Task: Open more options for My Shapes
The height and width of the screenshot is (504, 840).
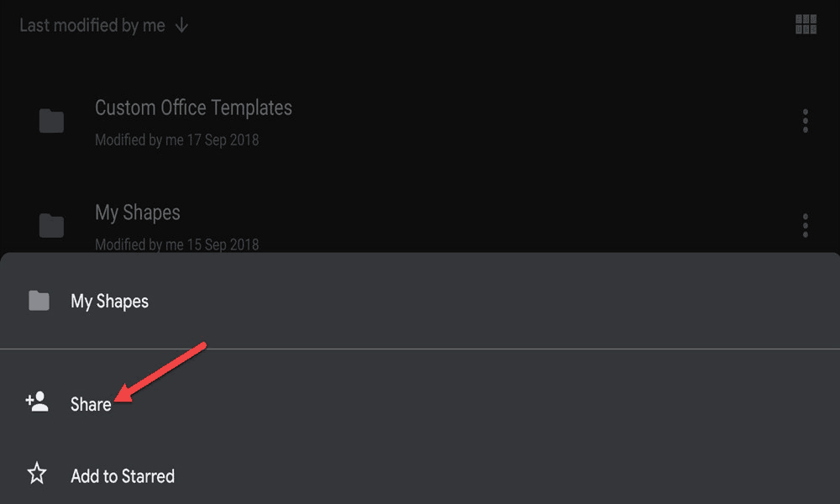Action: pyautogui.click(x=806, y=225)
